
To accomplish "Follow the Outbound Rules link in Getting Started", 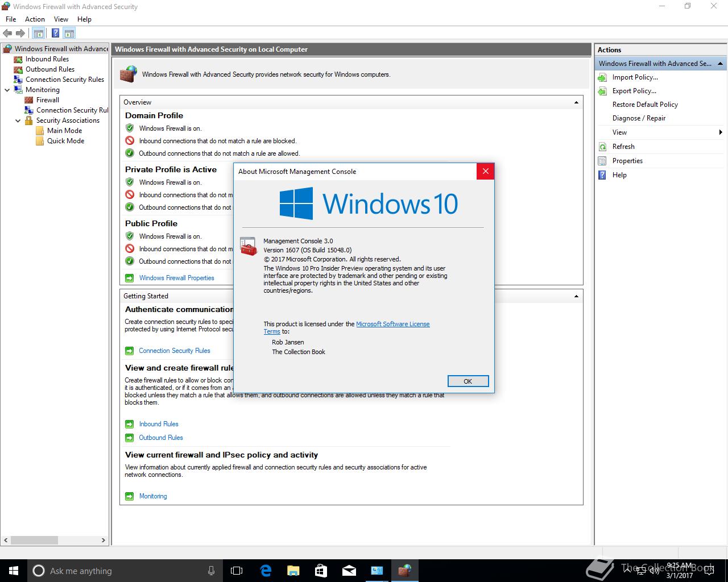I will 161,438.
